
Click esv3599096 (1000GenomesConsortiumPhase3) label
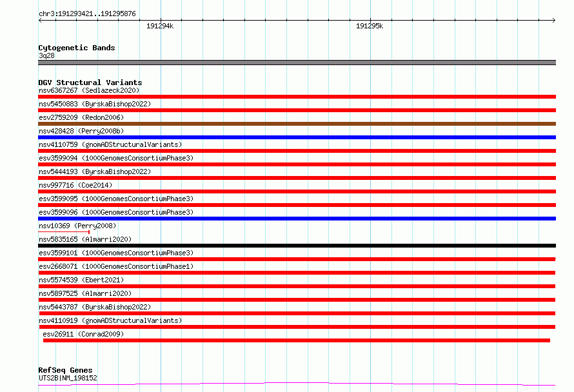[x=116, y=212]
